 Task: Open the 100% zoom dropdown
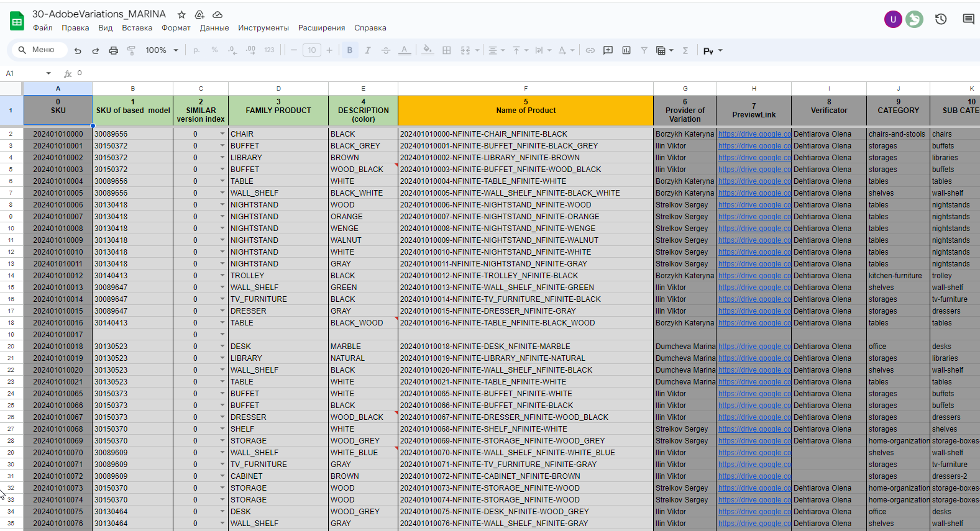coord(162,50)
